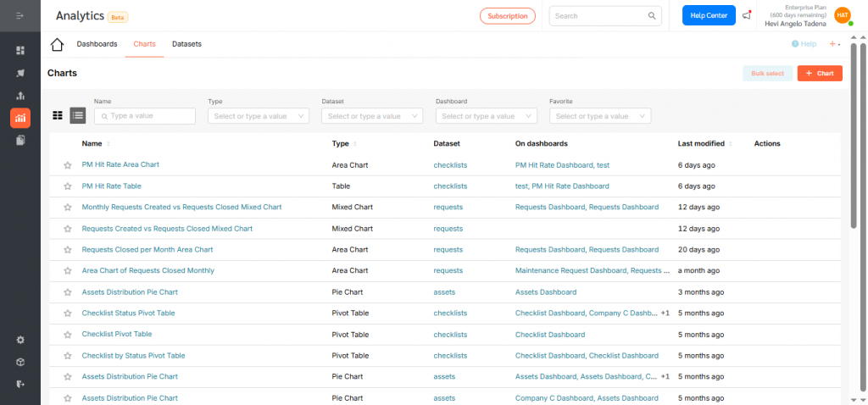Click the search magnifier icon in top bar
This screenshot has width=868, height=405.
(x=652, y=15)
